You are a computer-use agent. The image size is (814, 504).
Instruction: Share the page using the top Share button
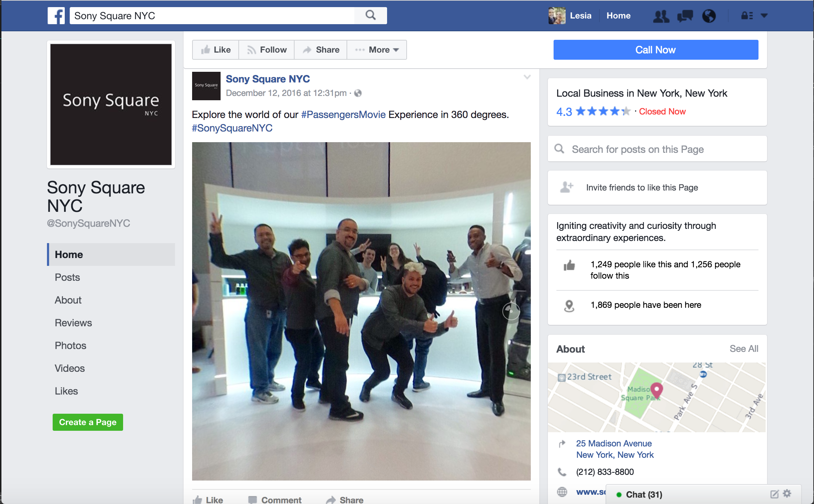(x=321, y=50)
